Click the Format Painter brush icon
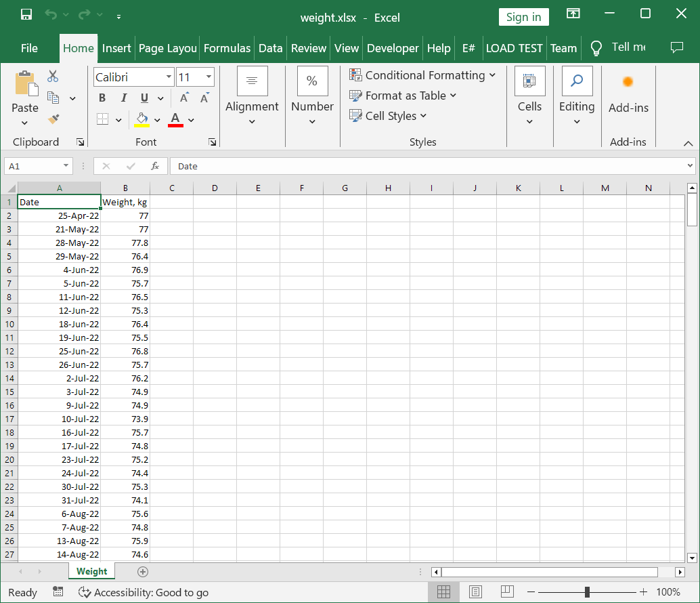The width and height of the screenshot is (700, 603). point(53,119)
